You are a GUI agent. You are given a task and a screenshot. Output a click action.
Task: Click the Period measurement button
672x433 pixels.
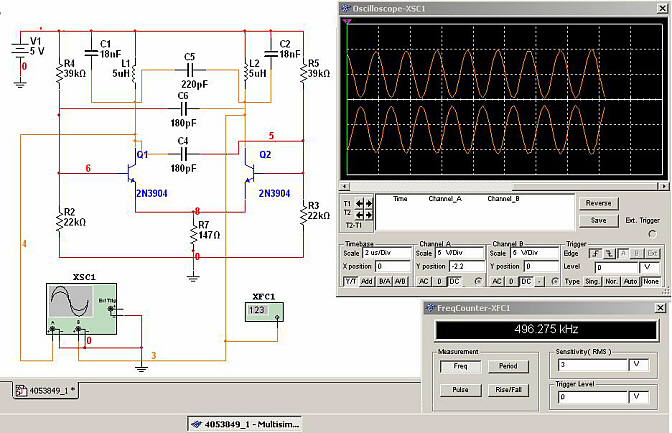pyautogui.click(x=508, y=367)
